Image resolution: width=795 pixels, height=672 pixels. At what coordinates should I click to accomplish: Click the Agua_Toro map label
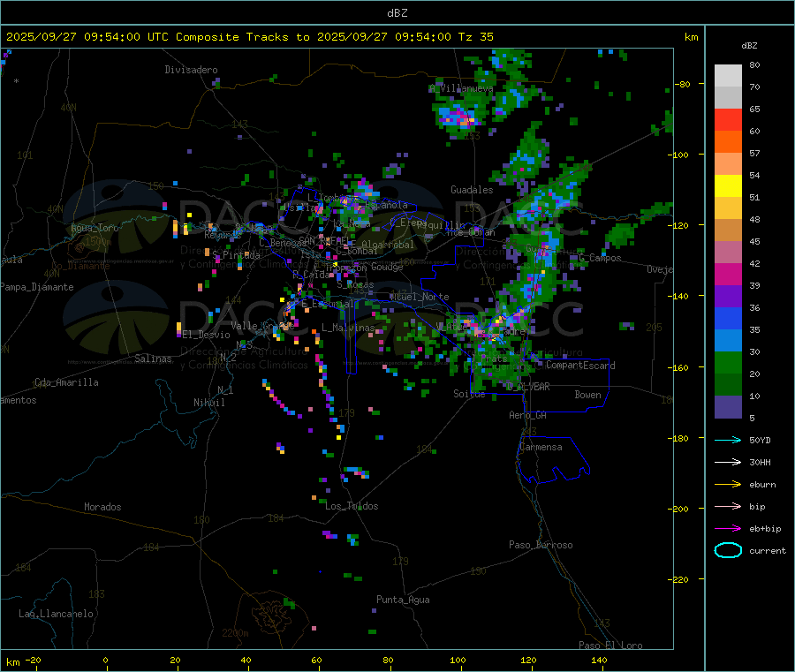point(95,228)
